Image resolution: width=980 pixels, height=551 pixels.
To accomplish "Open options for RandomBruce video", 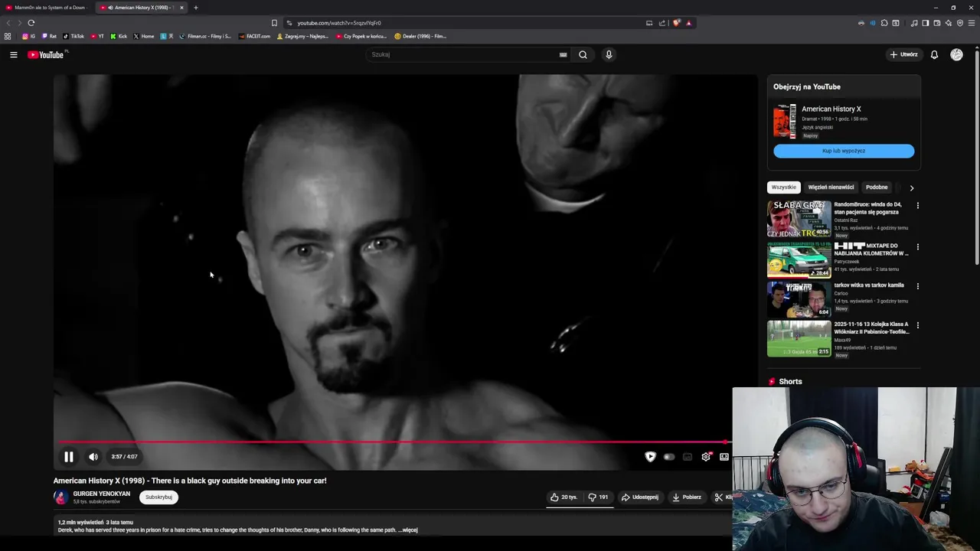I will click(x=917, y=206).
